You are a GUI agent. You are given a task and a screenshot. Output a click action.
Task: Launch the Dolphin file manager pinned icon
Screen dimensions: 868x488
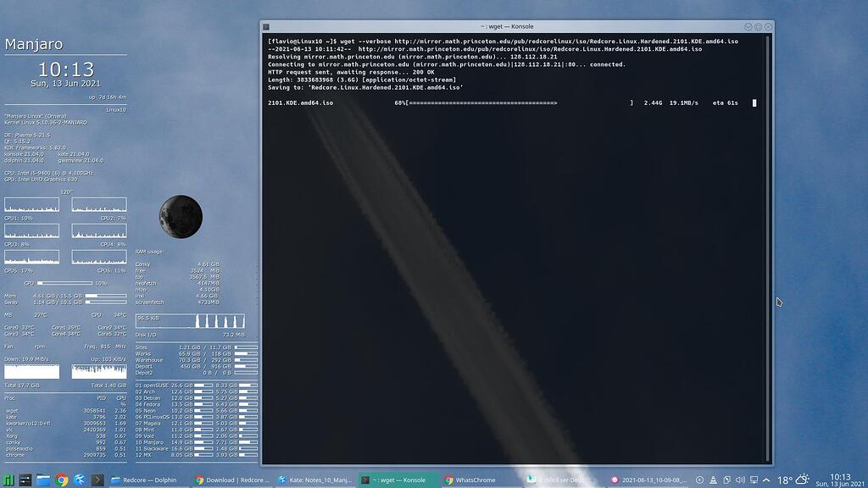(x=43, y=480)
